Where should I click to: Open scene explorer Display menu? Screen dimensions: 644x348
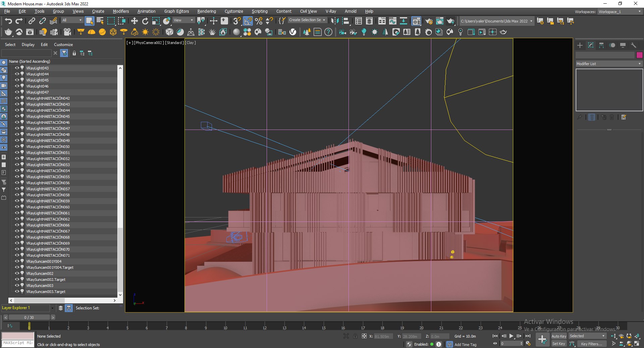click(x=28, y=45)
